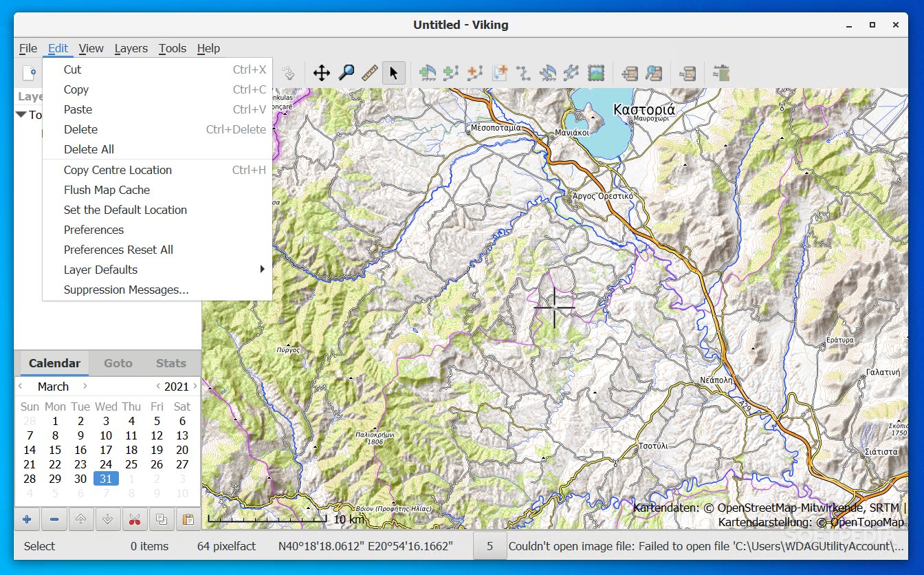Click the New file toolbar icon
Image resolution: width=924 pixels, height=575 pixels.
click(29, 73)
